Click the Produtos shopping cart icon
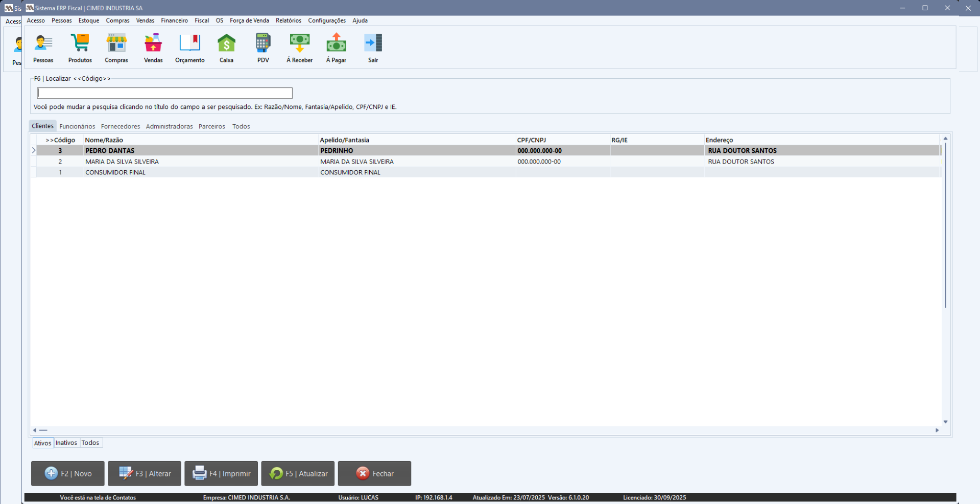The width and height of the screenshot is (980, 504). [80, 44]
